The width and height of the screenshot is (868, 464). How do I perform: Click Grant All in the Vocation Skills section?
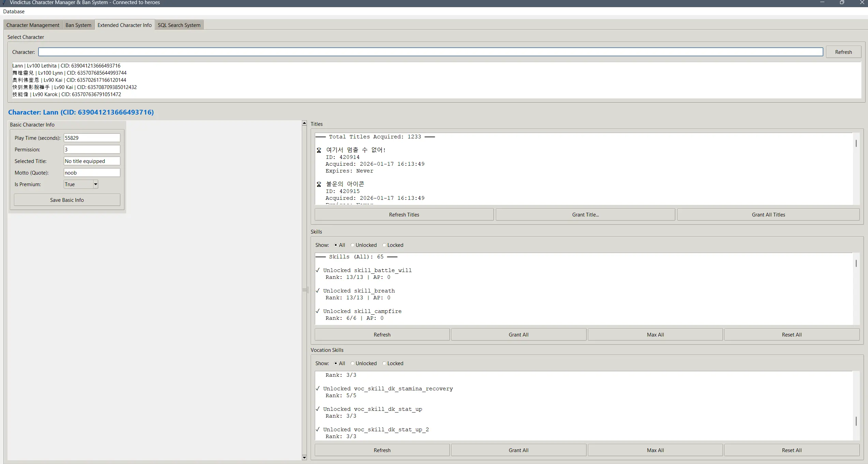tap(519, 450)
